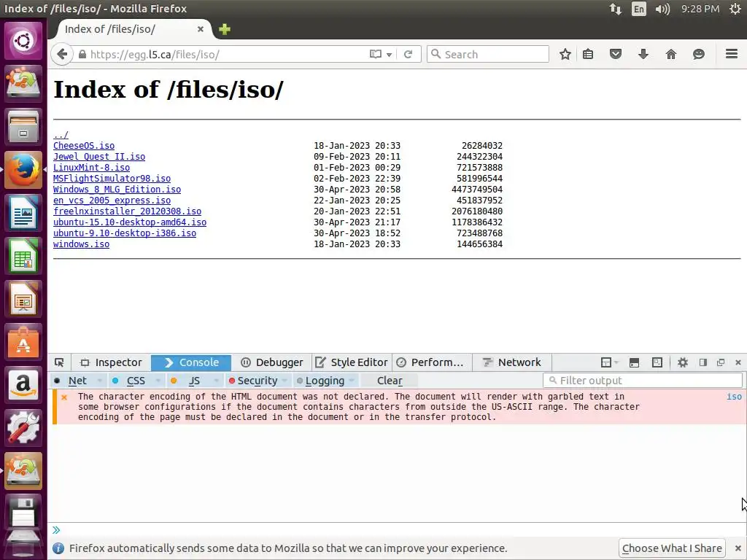Click ubuntu-15.10-desktop-amd64.iso link
Image resolution: width=747 pixels, height=560 pixels.
tap(130, 222)
